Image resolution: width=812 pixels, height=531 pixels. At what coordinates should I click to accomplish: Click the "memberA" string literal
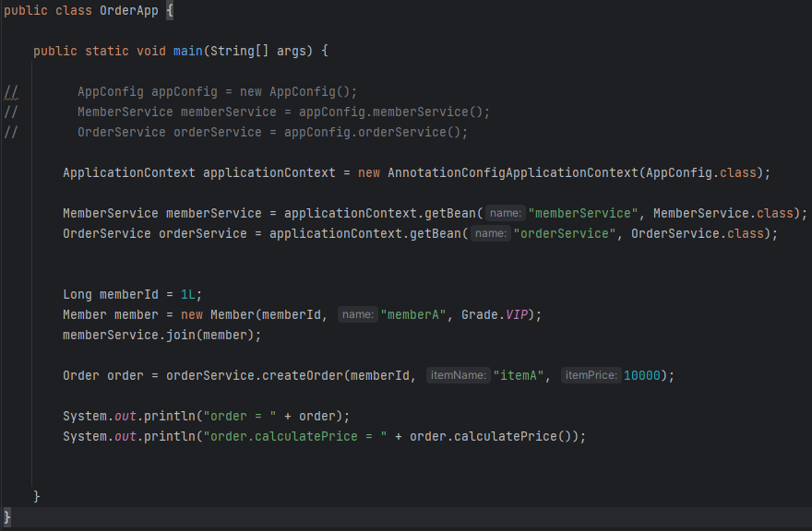(413, 314)
